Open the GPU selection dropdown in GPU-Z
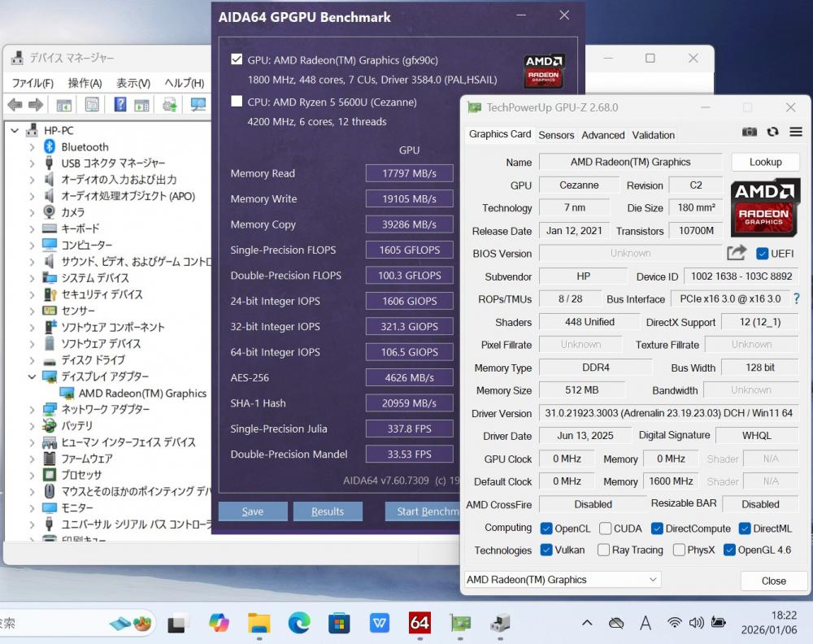Screen dimensions: 813x644 click(x=562, y=580)
